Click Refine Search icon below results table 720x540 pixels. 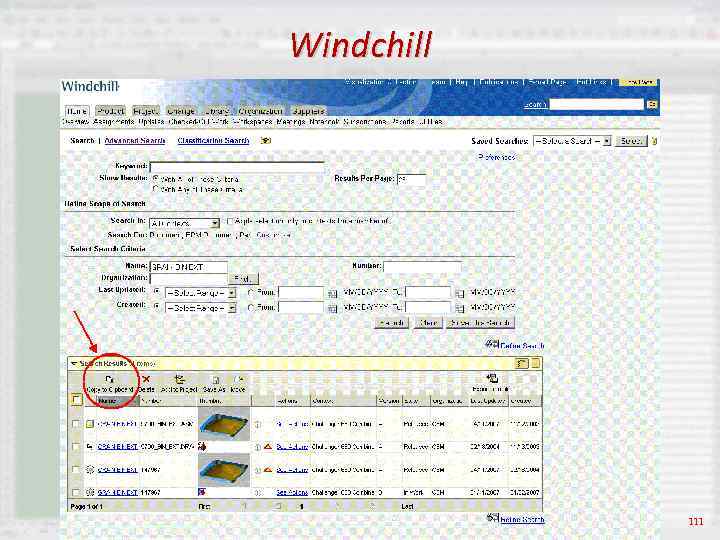493,518
